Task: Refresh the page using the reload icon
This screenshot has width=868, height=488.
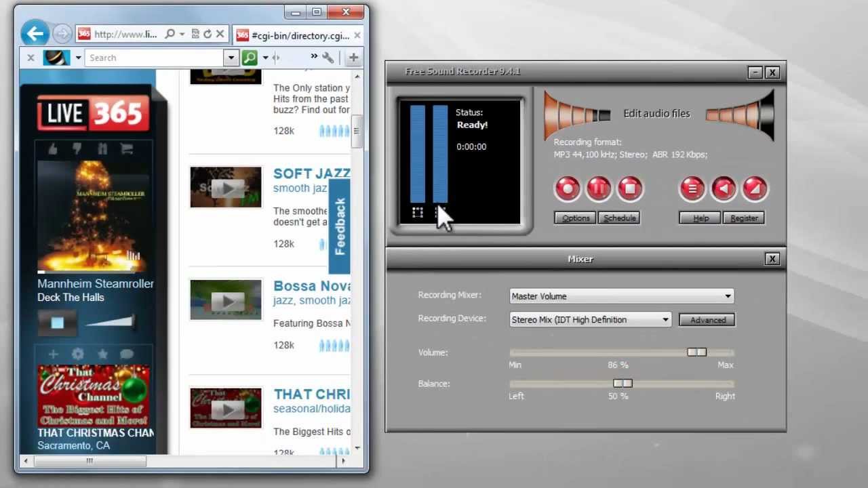Action: (x=208, y=34)
